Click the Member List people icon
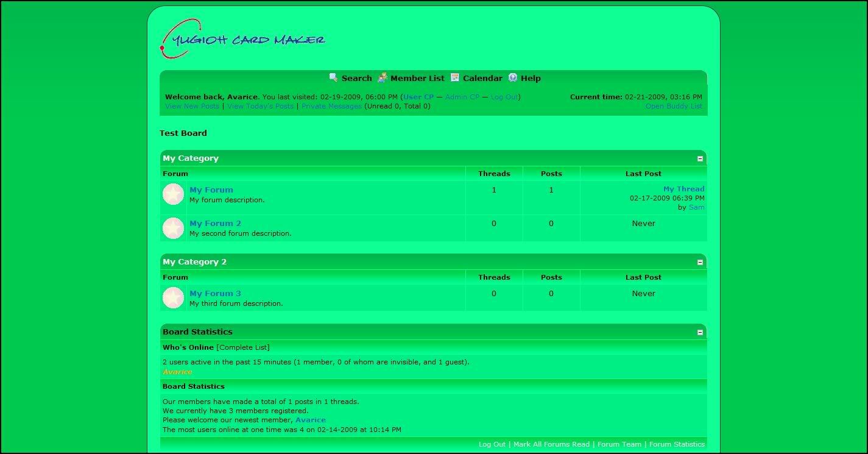The width and height of the screenshot is (868, 454). (x=382, y=77)
